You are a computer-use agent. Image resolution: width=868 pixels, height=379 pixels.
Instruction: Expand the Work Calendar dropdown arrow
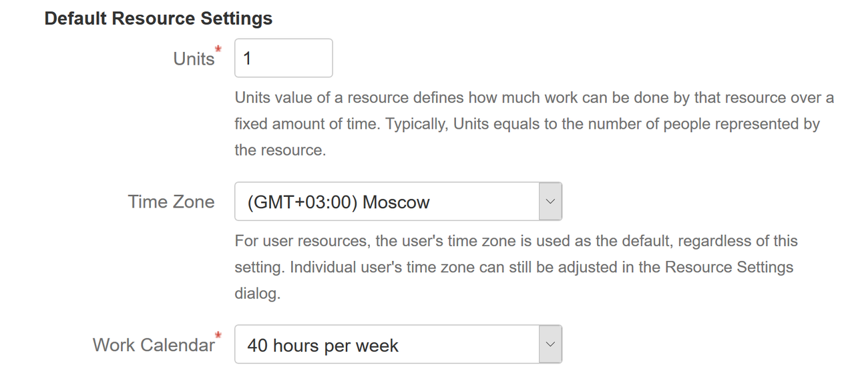(550, 344)
